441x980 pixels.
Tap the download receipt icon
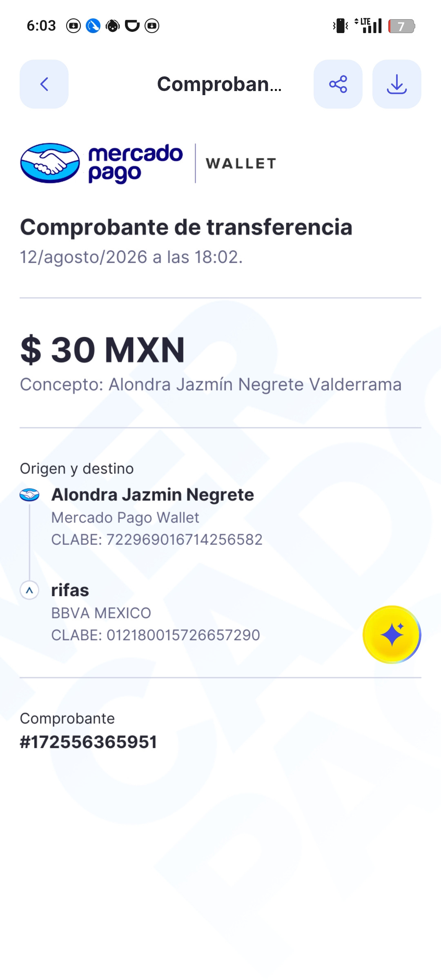pyautogui.click(x=397, y=84)
